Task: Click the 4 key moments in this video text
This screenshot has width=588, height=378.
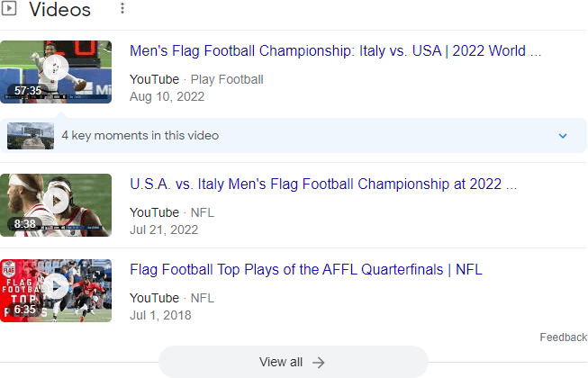Action: click(140, 136)
